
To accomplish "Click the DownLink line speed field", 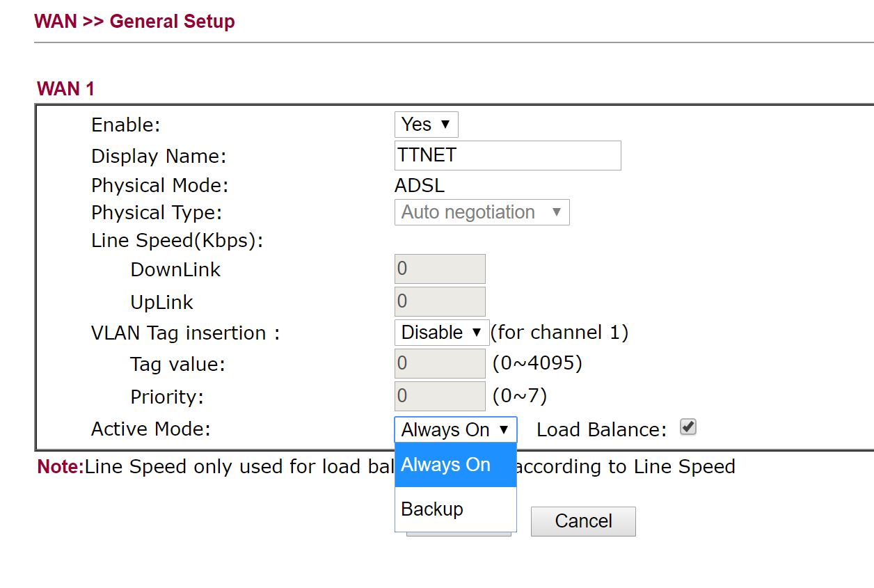I will (x=439, y=269).
